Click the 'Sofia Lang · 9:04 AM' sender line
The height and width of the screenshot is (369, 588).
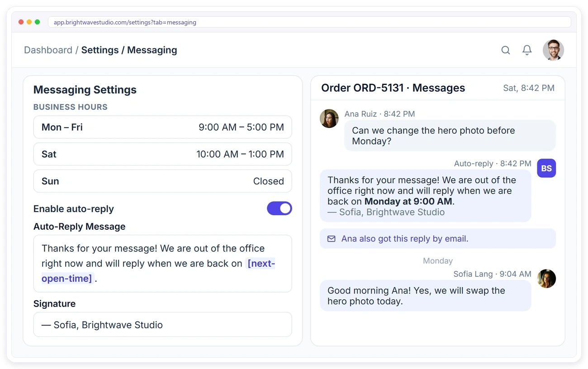pyautogui.click(x=493, y=274)
